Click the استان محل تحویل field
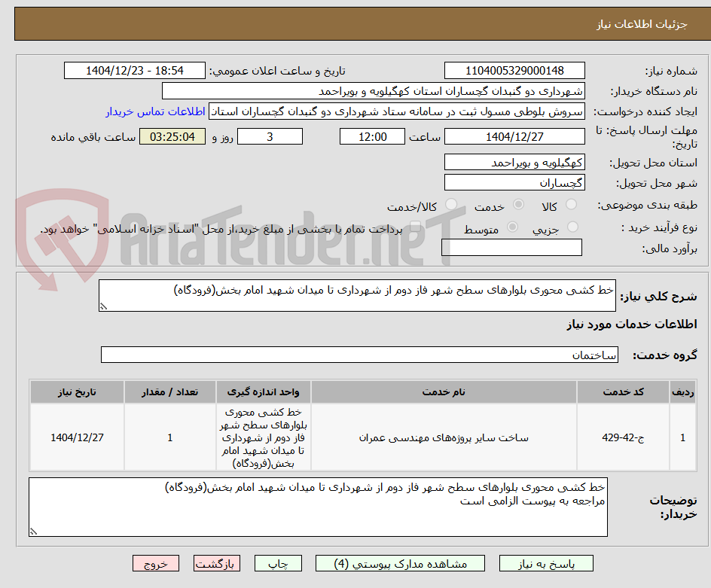 514,163
